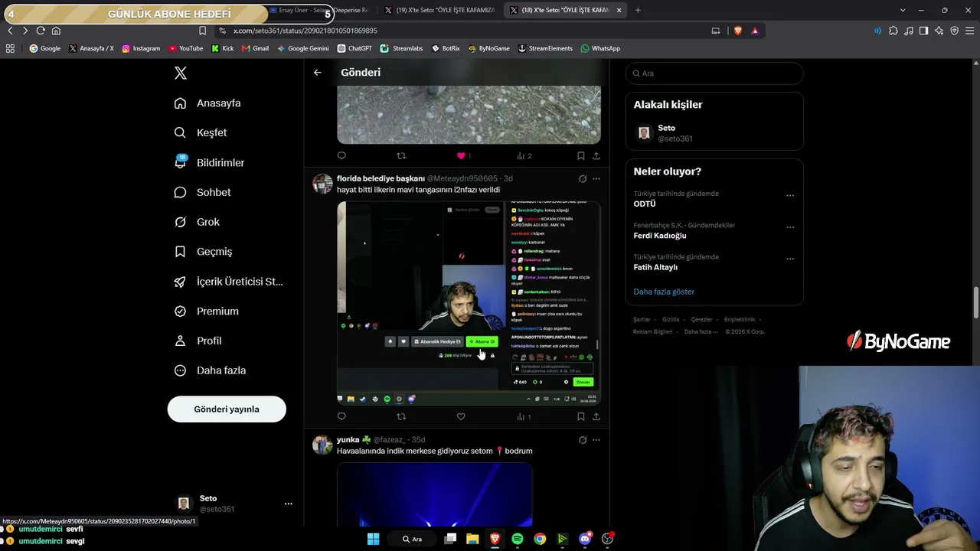Click the Ara search field on X
The height and width of the screenshot is (551, 980).
point(714,73)
